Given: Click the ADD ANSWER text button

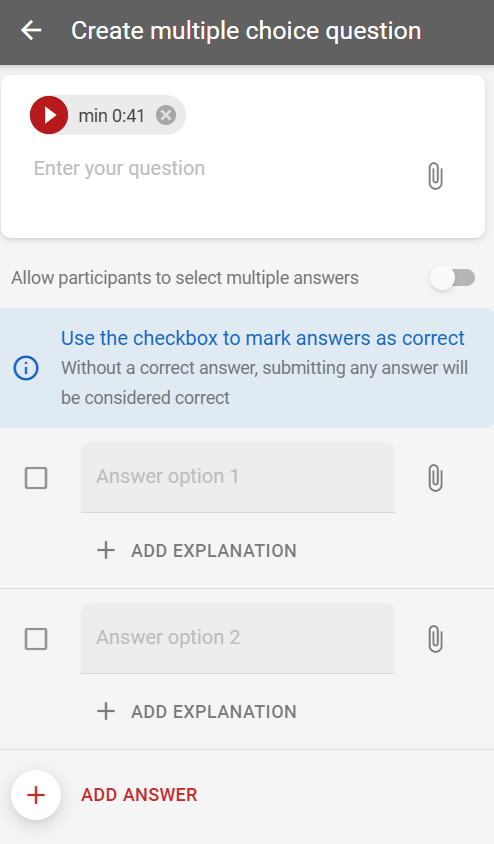Looking at the screenshot, I should click(139, 795).
